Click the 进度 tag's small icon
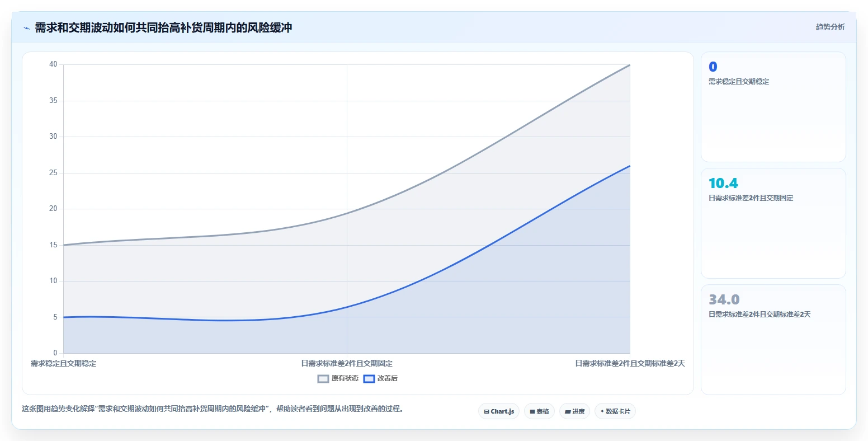Screen dimensions: 868x441 tap(568, 411)
